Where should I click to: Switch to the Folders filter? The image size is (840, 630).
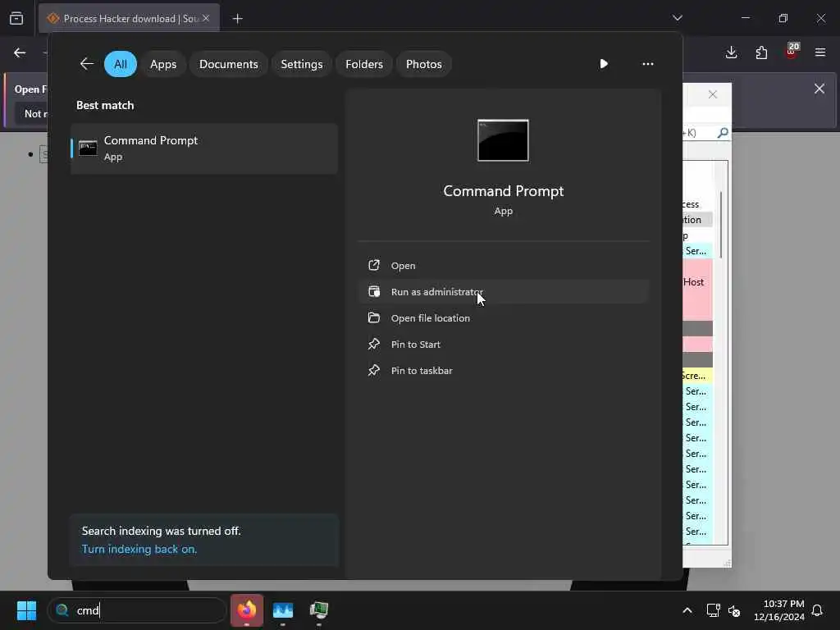coord(364,64)
